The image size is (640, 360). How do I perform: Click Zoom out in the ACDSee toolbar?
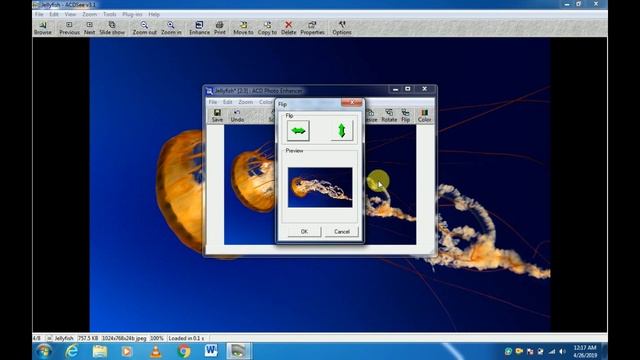pos(144,28)
